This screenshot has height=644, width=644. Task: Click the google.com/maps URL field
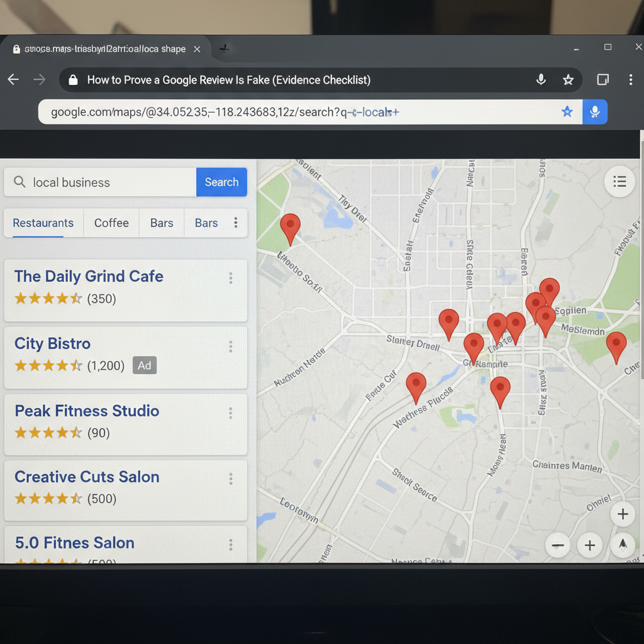310,112
